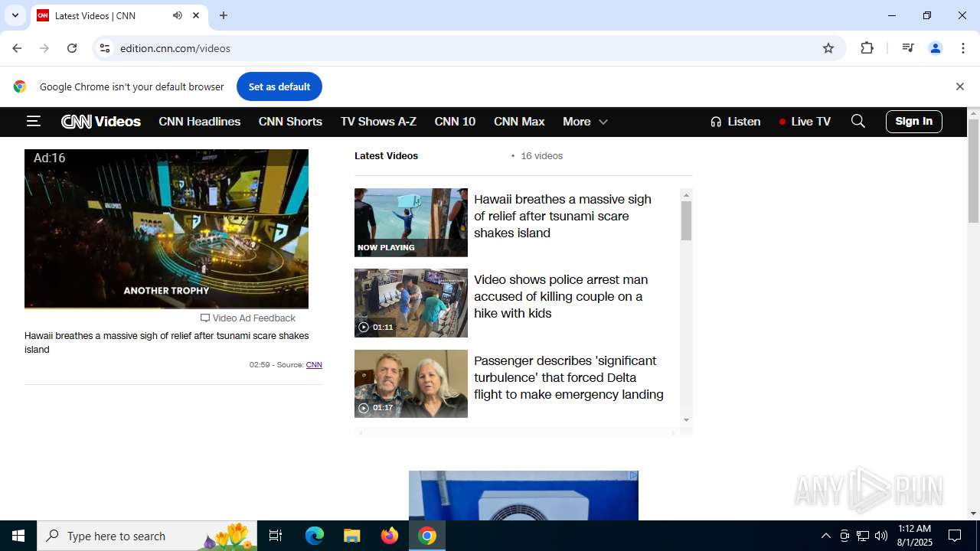
Task: Click the AdChoices icon on banner ad
Action: (633, 475)
